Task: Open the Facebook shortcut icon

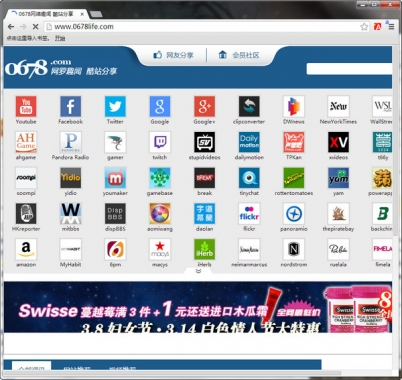Action: (x=70, y=106)
